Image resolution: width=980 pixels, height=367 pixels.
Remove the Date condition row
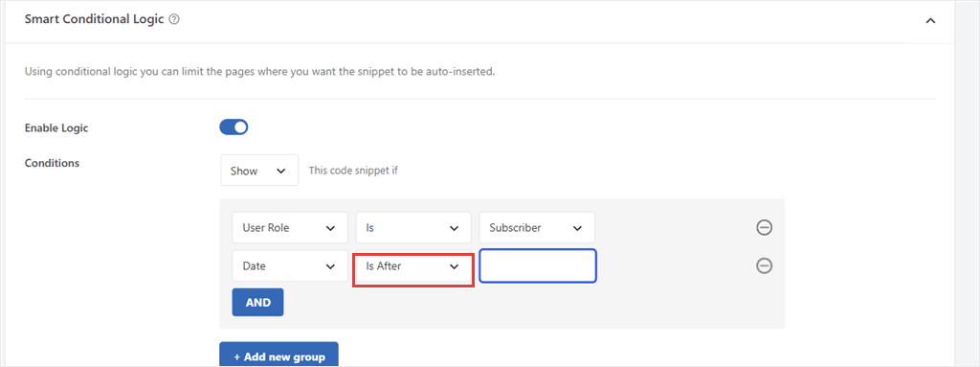764,266
